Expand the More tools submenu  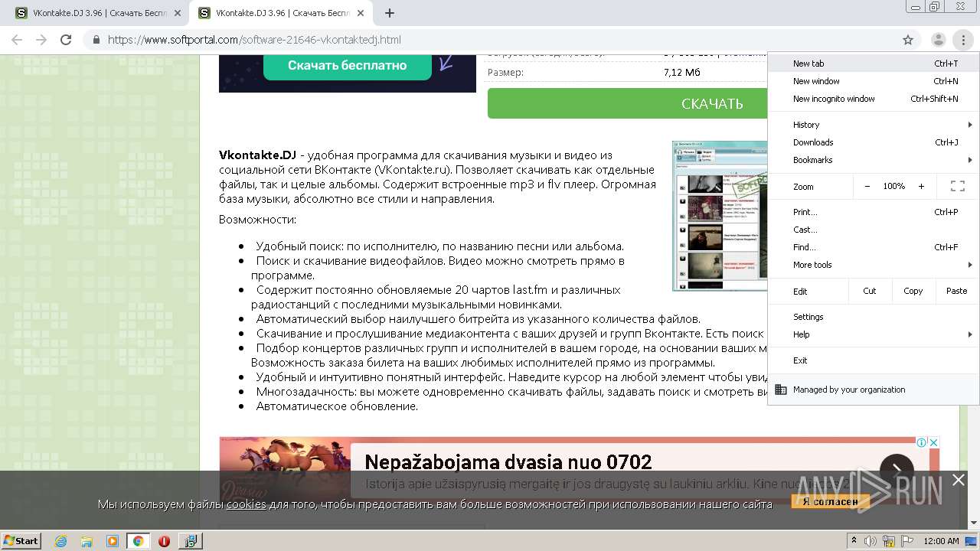pyautogui.click(x=873, y=265)
